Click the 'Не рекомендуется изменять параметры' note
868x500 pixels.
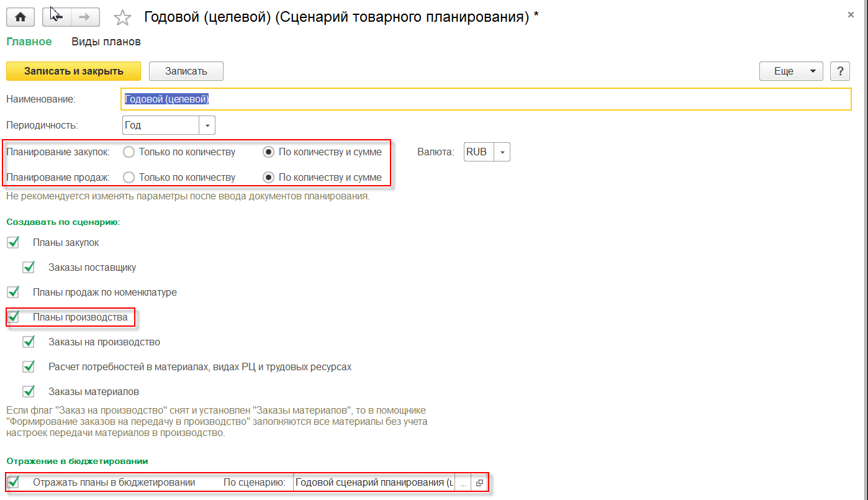[188, 196]
